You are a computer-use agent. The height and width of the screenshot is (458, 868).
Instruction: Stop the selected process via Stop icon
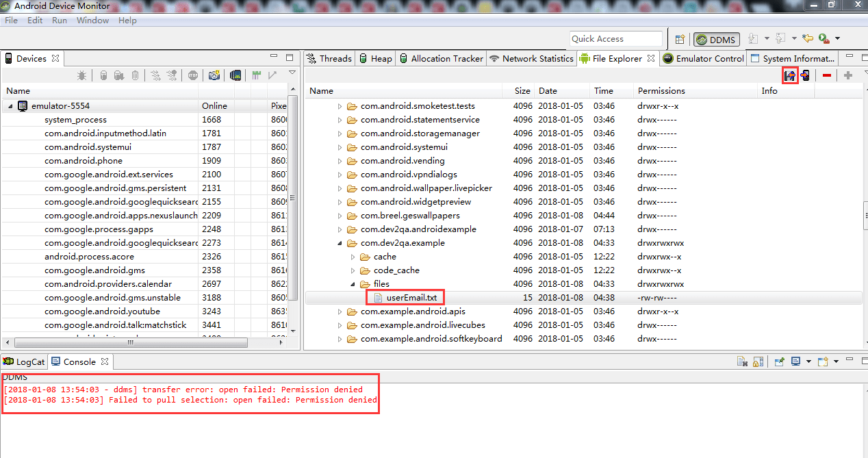tap(193, 75)
